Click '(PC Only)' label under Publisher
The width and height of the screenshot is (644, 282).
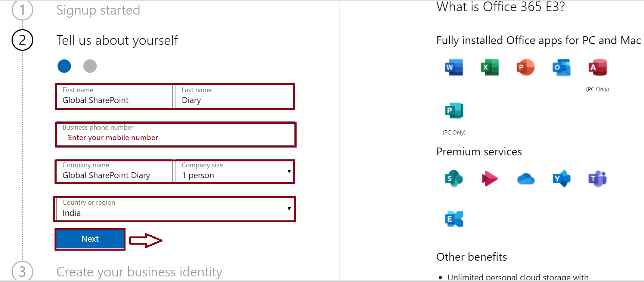coord(454,133)
